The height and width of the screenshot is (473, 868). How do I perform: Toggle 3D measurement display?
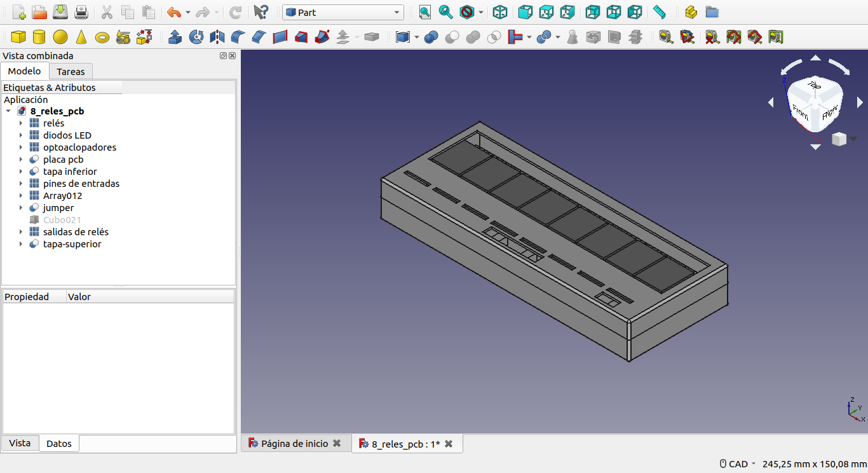click(754, 38)
